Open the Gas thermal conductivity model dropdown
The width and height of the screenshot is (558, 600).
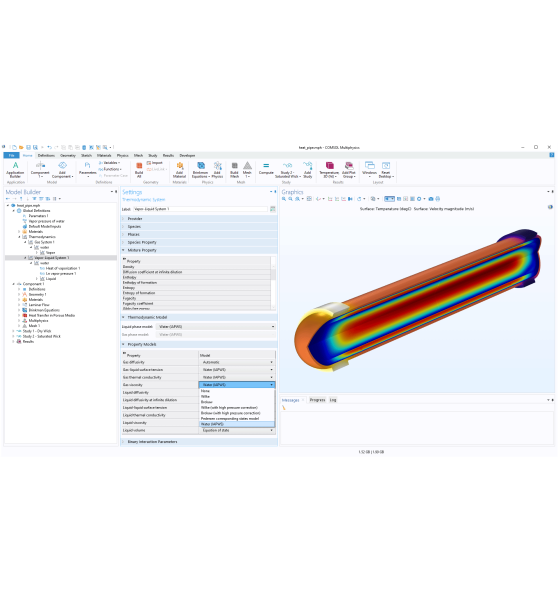pos(237,377)
